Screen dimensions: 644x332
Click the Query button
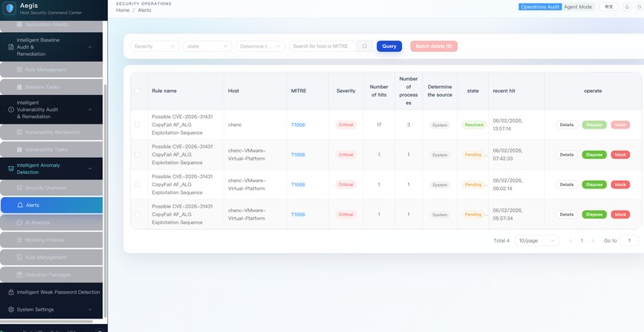tap(389, 46)
